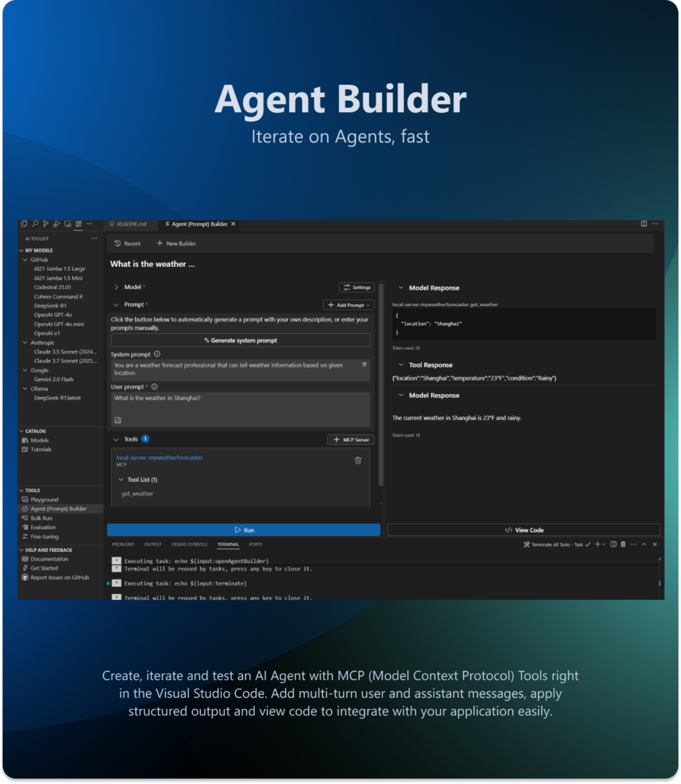Click the split editor icon
Image resolution: width=681 pixels, height=784 pixels.
pos(644,224)
